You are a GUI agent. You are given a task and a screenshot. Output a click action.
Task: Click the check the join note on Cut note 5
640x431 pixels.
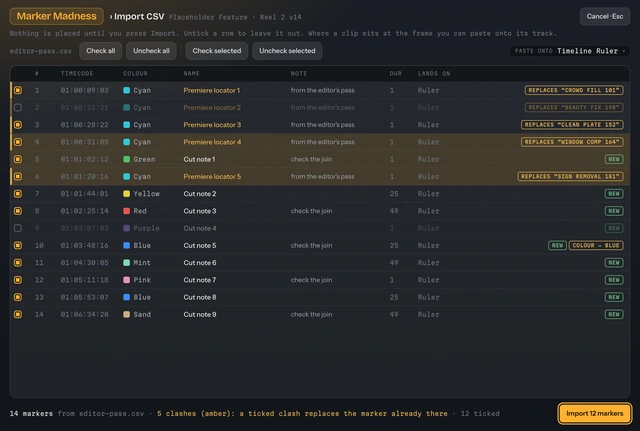(x=311, y=245)
